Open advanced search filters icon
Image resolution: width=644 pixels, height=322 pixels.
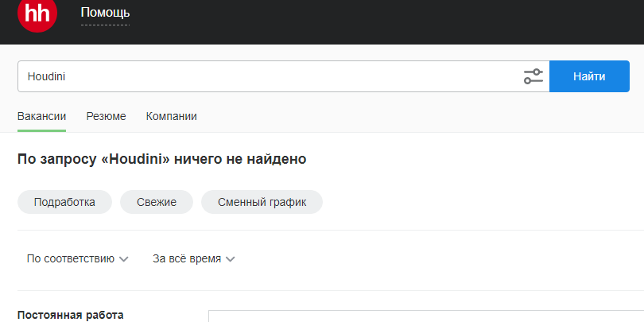(x=533, y=76)
